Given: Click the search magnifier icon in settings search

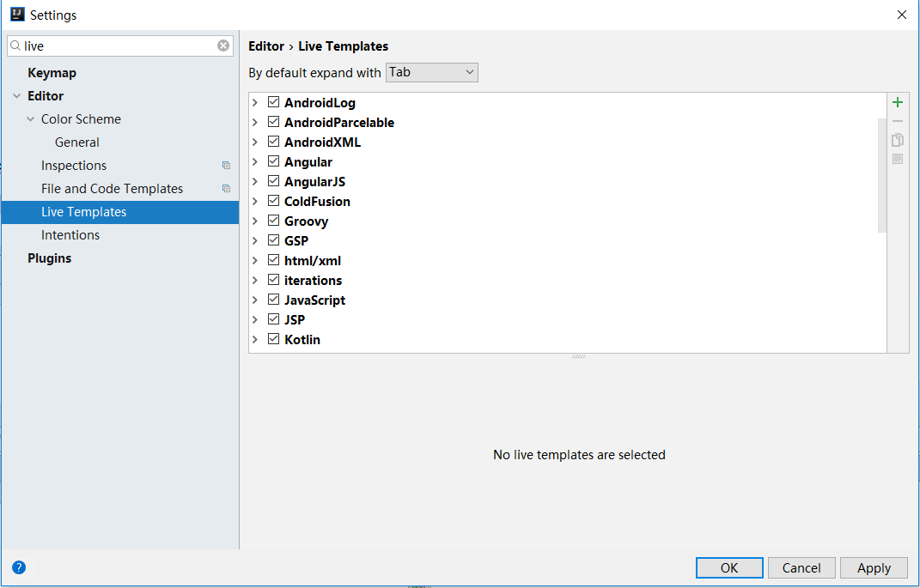Looking at the screenshot, I should 15,45.
